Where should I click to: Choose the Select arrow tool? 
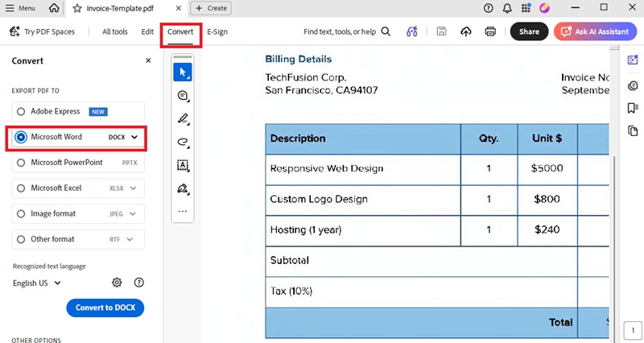tap(183, 72)
